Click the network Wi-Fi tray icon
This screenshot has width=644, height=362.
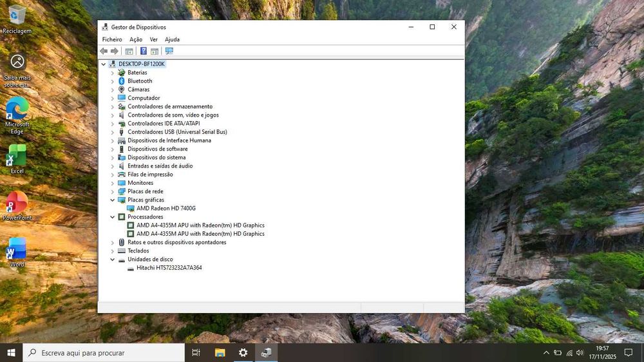(569, 352)
